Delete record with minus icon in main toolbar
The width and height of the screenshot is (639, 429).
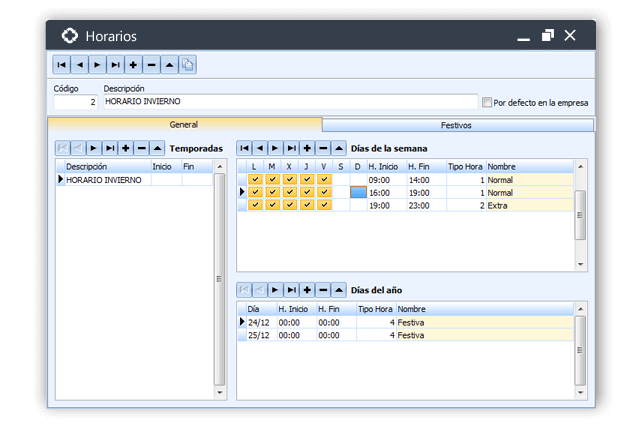pos(151,65)
